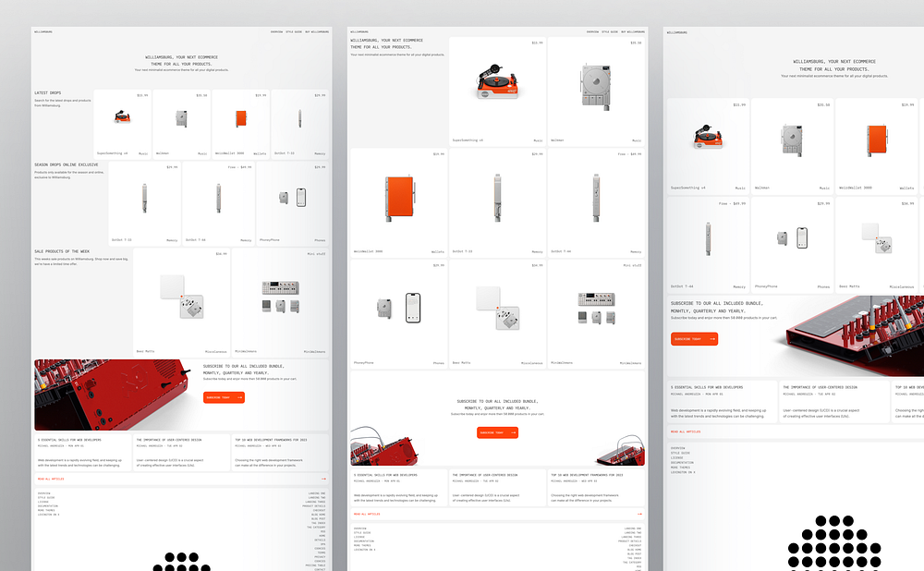Click LEXINGTON ON X footer link, right mockup
This screenshot has height=571, width=924.
683,472
